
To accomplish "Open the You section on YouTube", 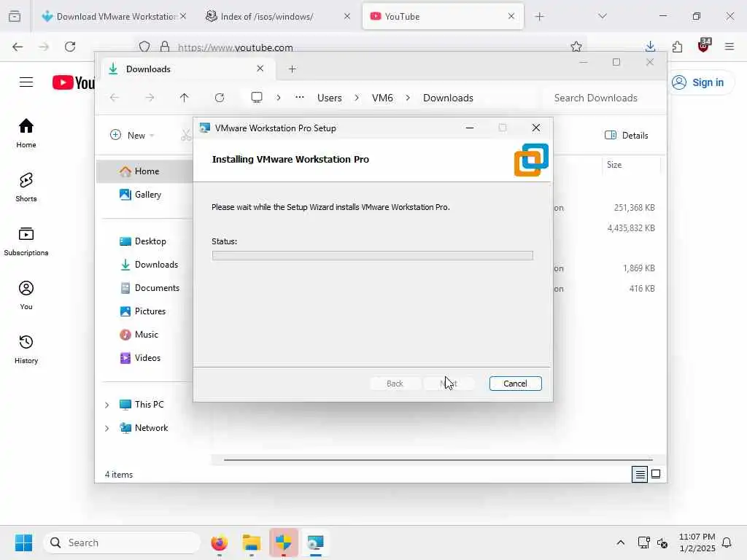I will (x=26, y=295).
